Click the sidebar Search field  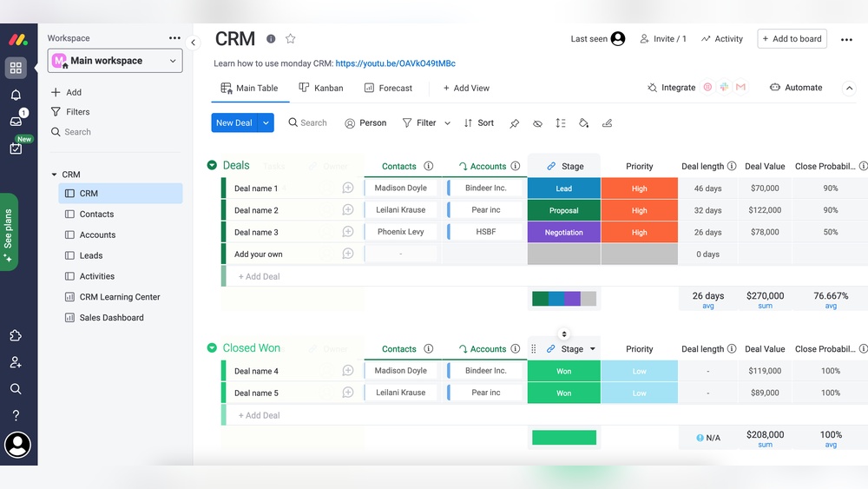(x=77, y=132)
